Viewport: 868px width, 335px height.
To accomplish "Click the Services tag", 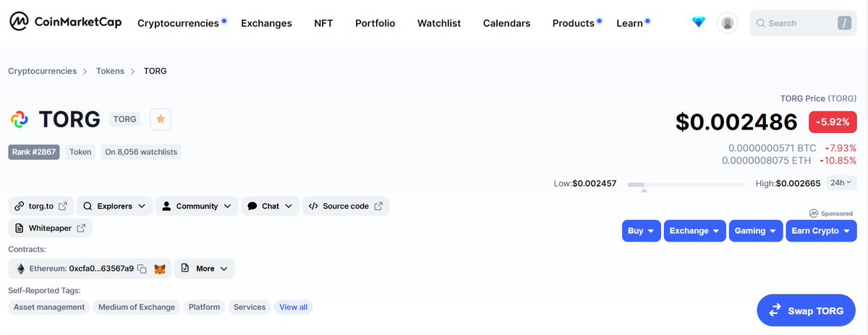I will pyautogui.click(x=250, y=307).
